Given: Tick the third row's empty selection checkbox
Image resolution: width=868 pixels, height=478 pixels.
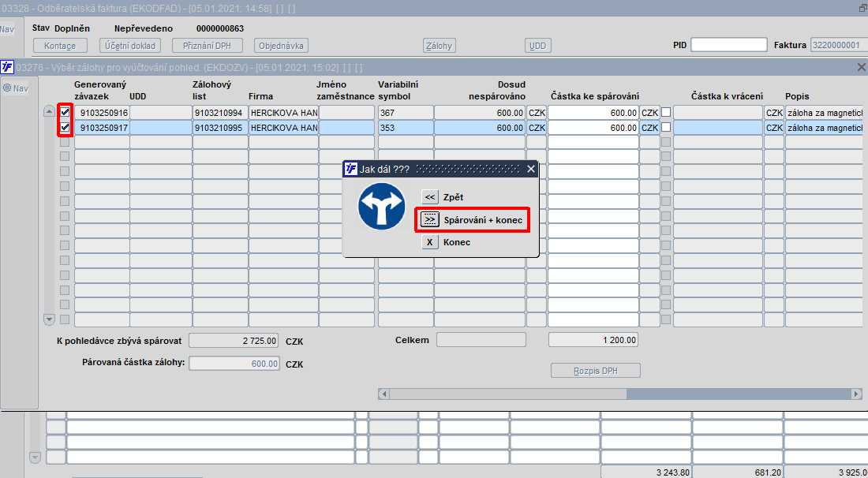Looking at the screenshot, I should pos(65,142).
